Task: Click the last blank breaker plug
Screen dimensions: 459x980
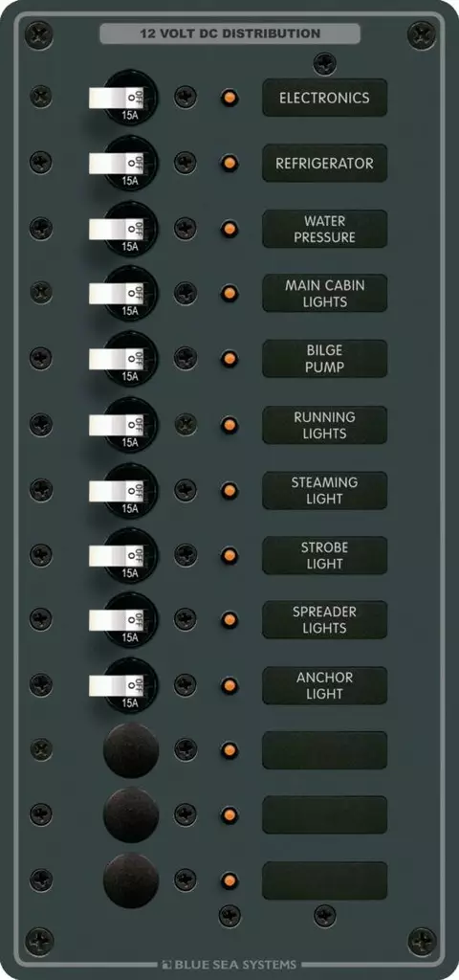Action: (x=131, y=880)
